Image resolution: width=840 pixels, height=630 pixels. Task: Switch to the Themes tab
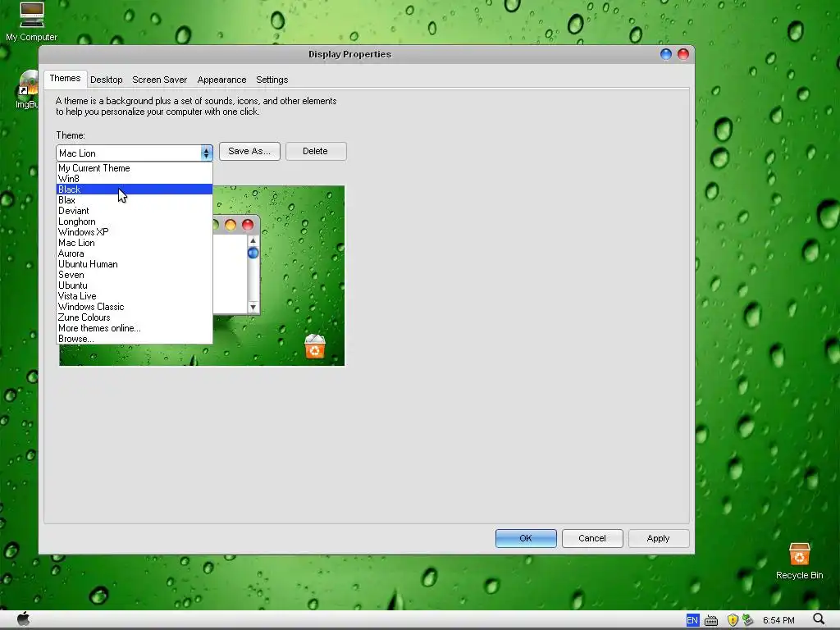65,78
